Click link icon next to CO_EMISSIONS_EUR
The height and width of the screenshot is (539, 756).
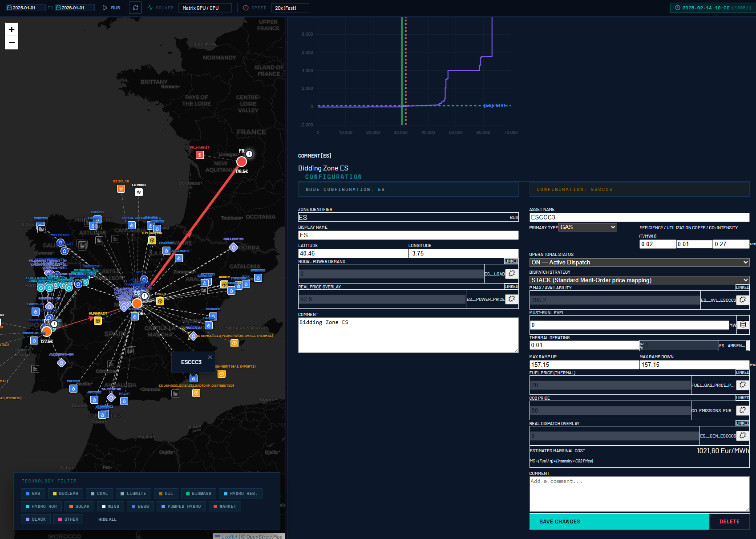[x=743, y=410]
